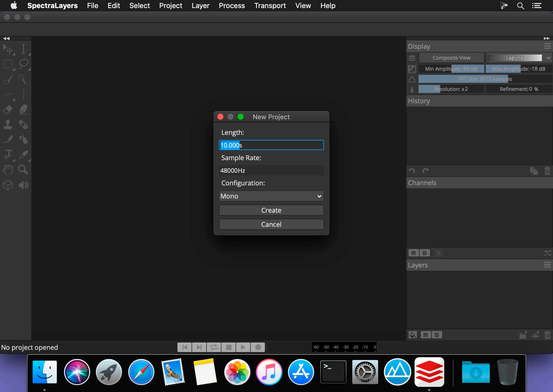This screenshot has height=392, width=553.
Task: Toggle the layer color bucket button
Action: click(x=413, y=335)
